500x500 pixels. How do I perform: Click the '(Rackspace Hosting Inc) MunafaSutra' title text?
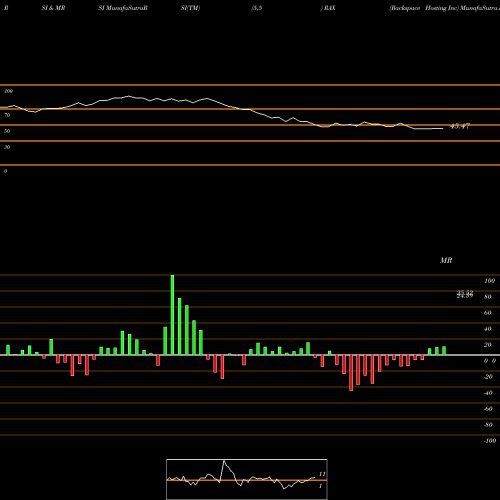(445, 8)
